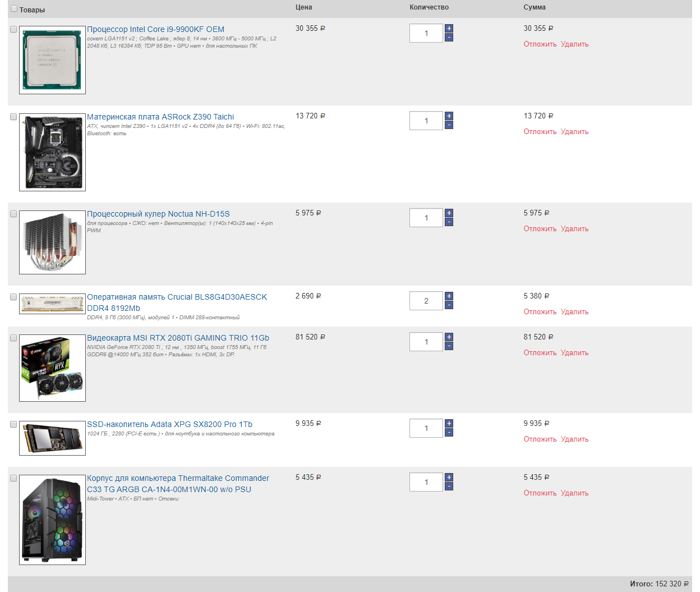The width and height of the screenshot is (700, 592).
Task: Increase quantity of Adata XPG SX8200 SSD
Action: 449,424
